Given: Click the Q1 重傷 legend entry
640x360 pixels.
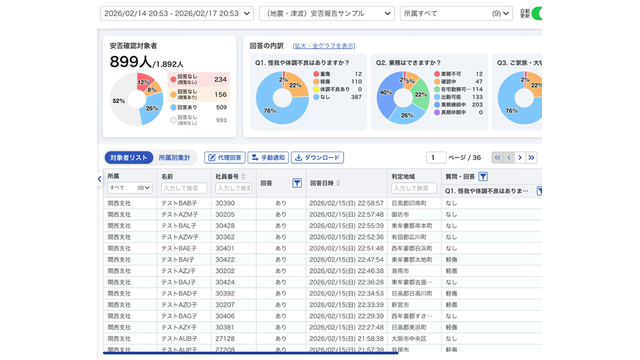Looking at the screenshot, I should pos(338,74).
